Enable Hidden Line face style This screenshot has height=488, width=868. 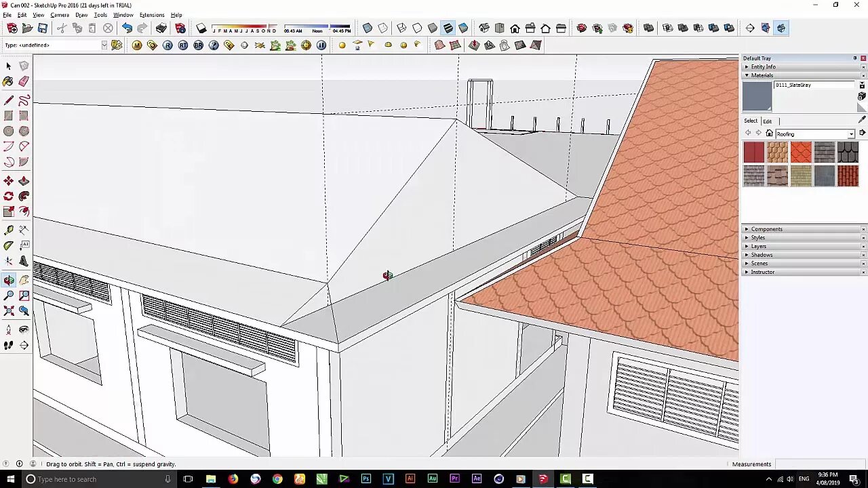point(417,28)
